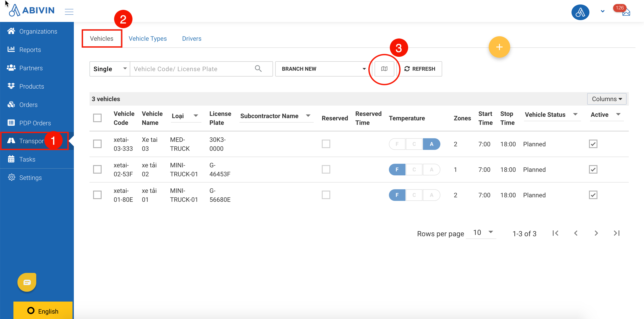Open the Vehicle Status filter dropdown
Screen dimensions: 644x319
[552, 115]
